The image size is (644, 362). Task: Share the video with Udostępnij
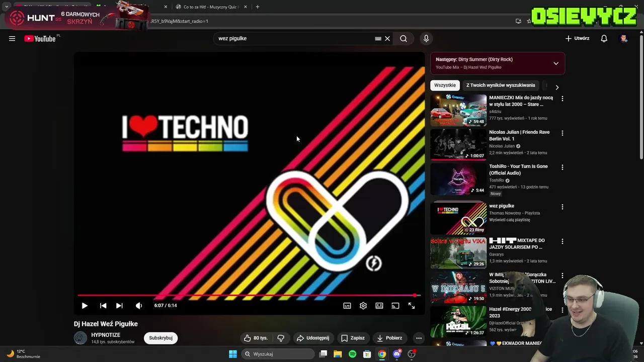tap(313, 338)
